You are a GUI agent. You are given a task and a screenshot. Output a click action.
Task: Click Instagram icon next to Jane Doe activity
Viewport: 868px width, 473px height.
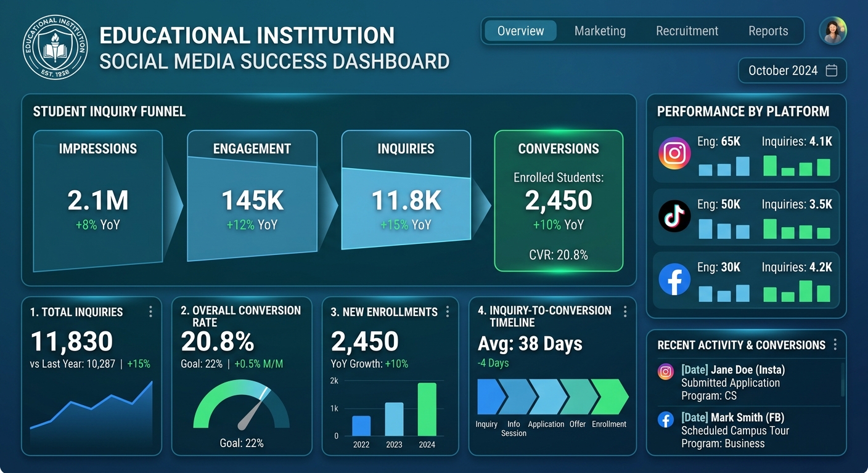tap(665, 371)
